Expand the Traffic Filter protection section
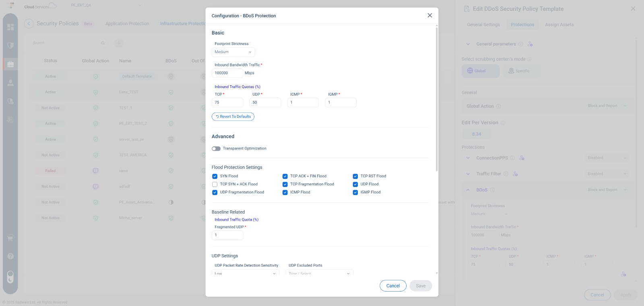 pos(468,174)
